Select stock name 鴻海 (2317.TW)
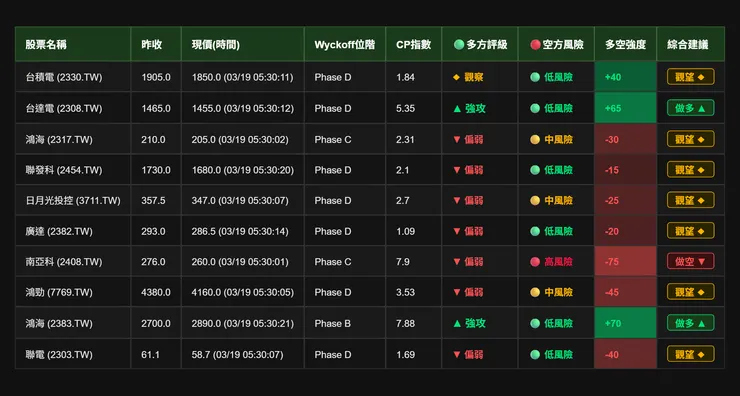740x396 pixels. (59, 140)
